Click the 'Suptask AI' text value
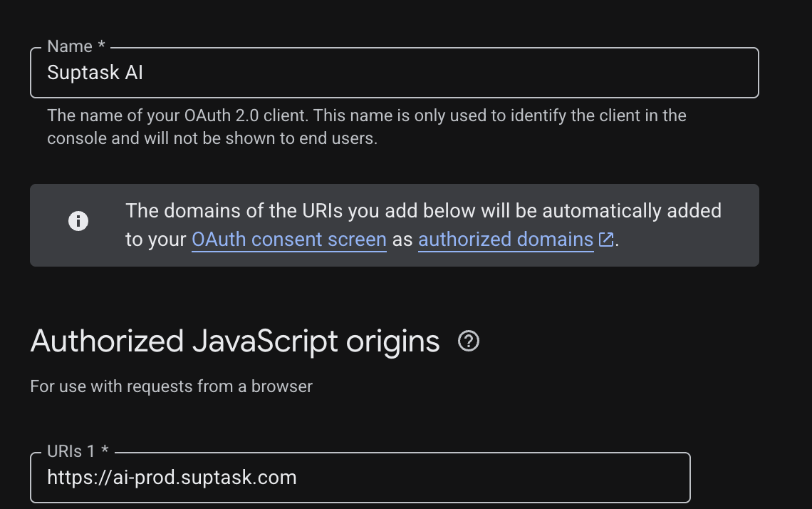The width and height of the screenshot is (812, 509). point(95,73)
